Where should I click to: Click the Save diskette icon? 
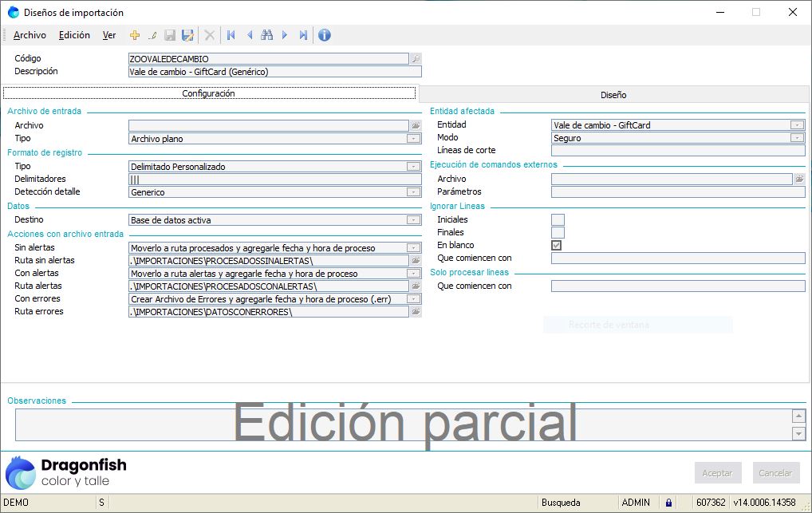(x=170, y=35)
